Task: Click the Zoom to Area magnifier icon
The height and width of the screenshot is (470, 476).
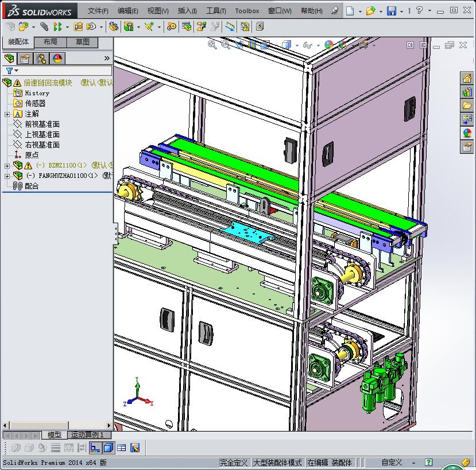Action: (x=225, y=45)
